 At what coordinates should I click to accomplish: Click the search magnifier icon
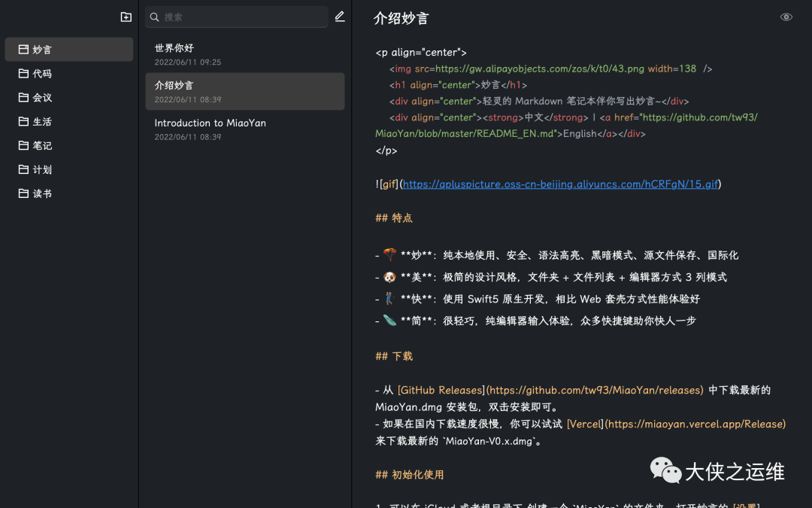(x=154, y=17)
